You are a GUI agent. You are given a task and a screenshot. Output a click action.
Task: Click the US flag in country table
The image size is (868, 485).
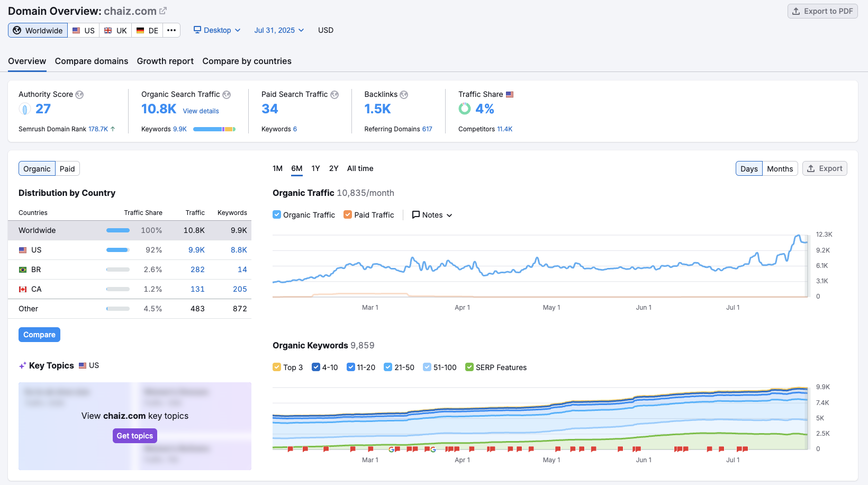[23, 250]
